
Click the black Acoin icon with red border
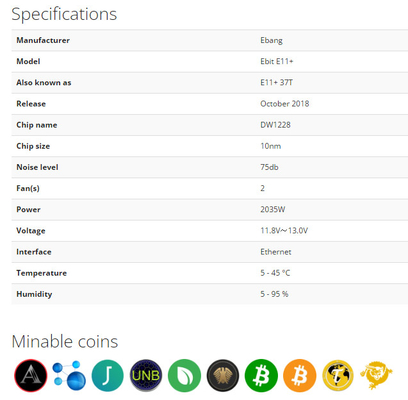(31, 375)
